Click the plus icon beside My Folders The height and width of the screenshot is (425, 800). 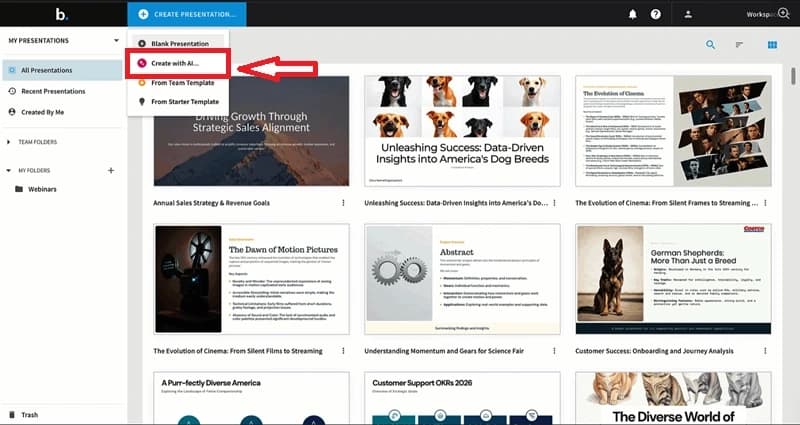[111, 170]
